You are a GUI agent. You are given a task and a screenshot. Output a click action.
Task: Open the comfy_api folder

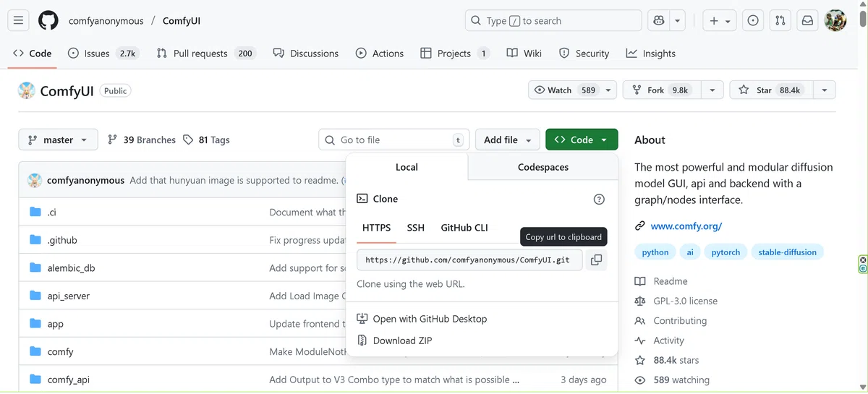(x=69, y=380)
